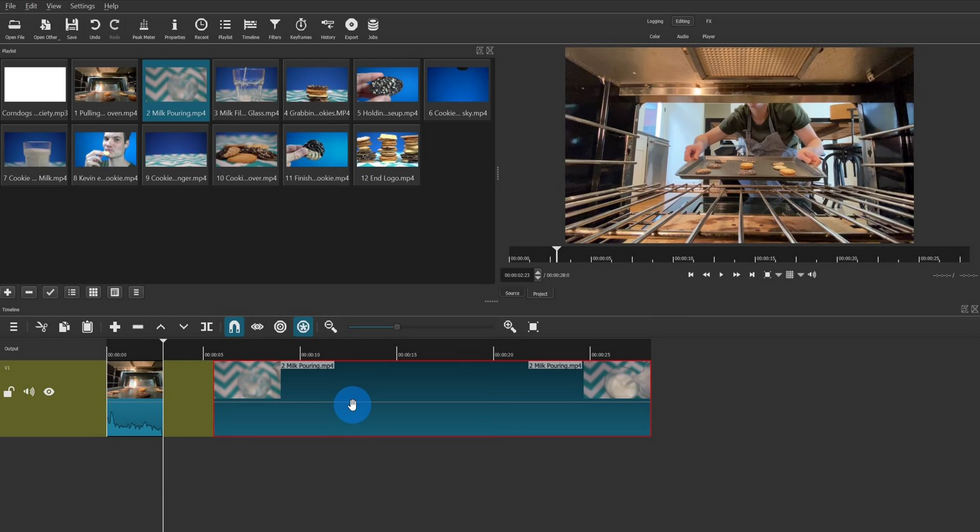Switch to the Project tab under the player

click(540, 294)
